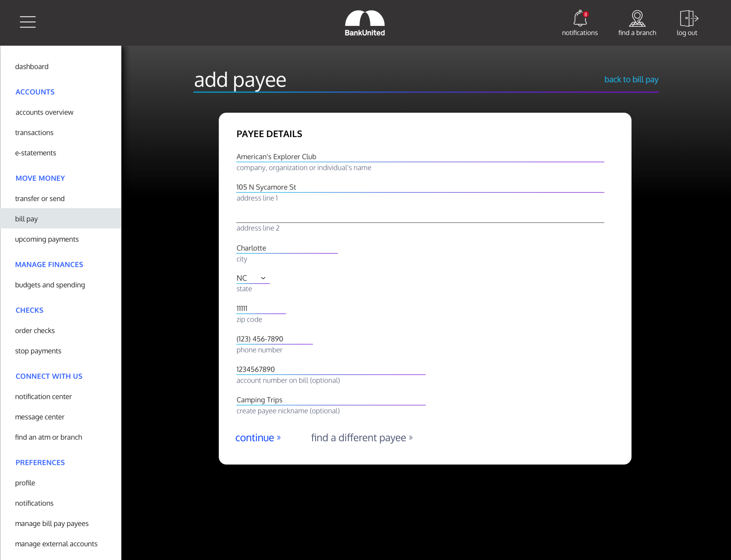Open budgets and spending
The image size is (731, 560).
50,285
